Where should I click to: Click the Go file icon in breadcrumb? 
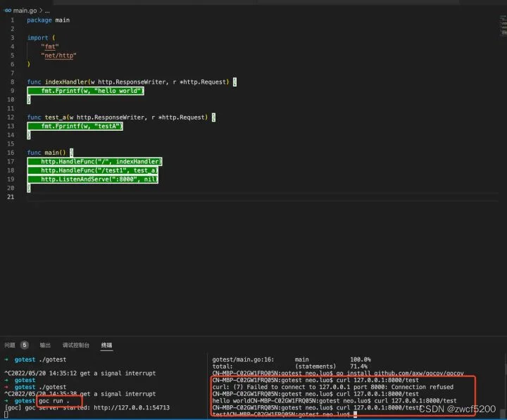coord(8,11)
